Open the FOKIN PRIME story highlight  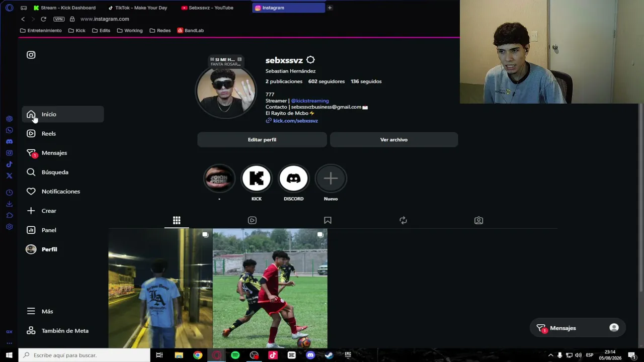[219, 178]
